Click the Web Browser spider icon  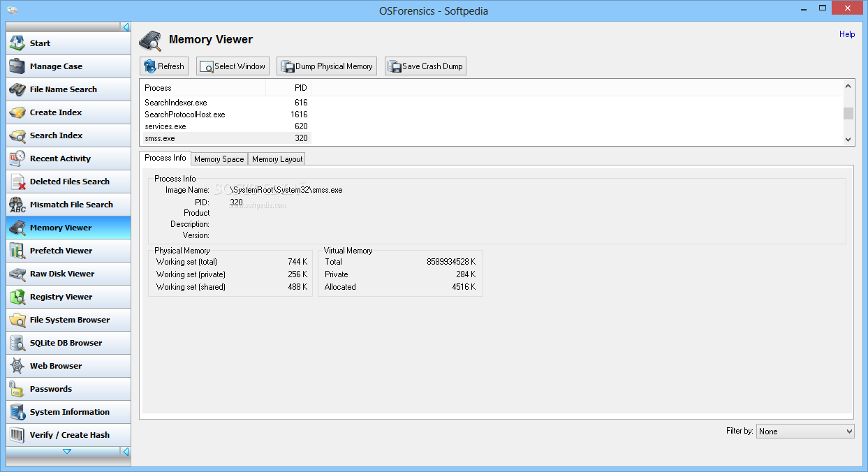(17, 366)
